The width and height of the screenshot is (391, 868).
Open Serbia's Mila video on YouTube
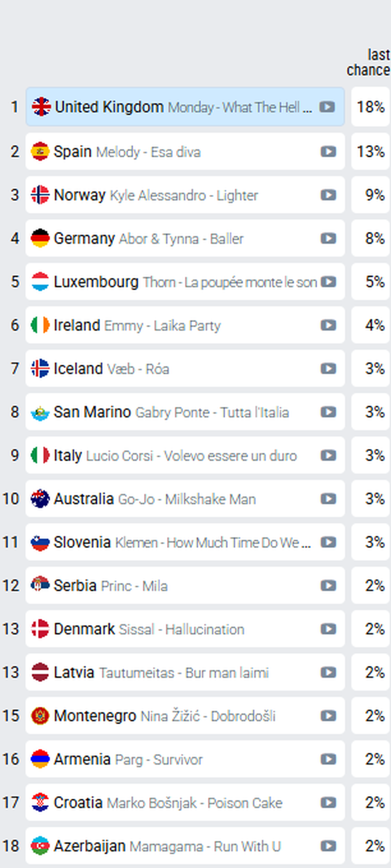[327, 585]
